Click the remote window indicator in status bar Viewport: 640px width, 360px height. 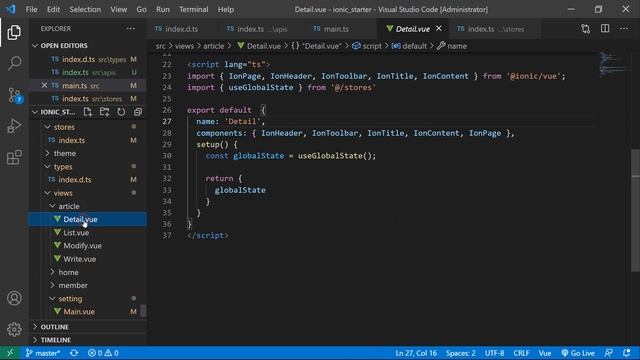pos(10,353)
